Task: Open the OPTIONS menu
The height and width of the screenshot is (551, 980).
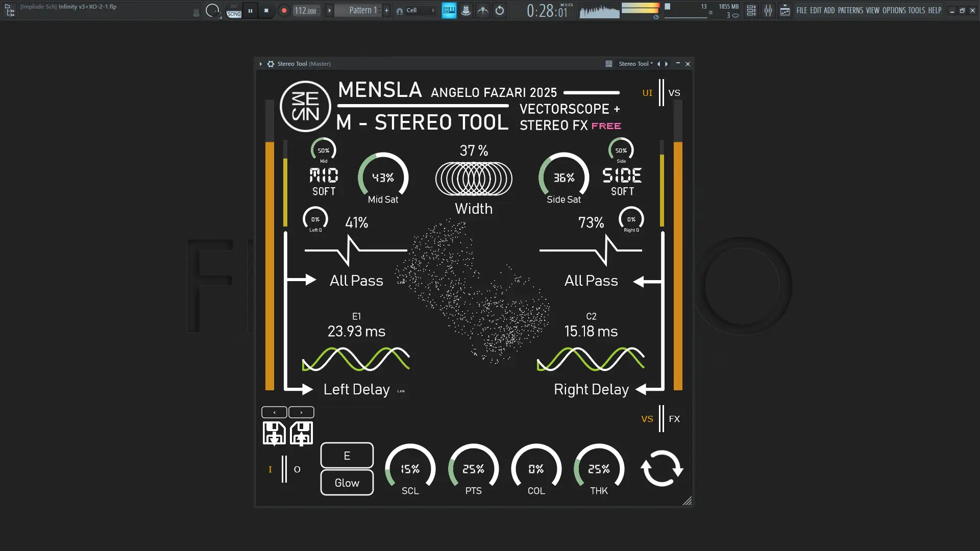Action: (894, 10)
